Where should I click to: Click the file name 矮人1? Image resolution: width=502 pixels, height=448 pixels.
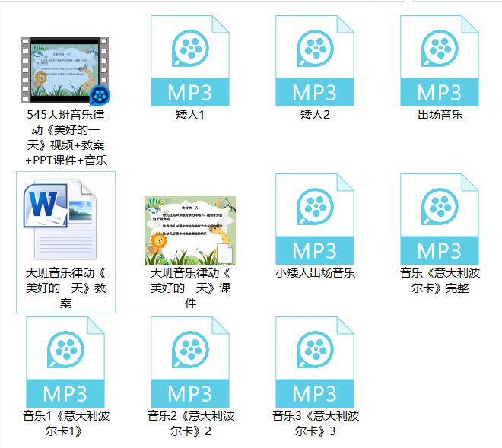(190, 115)
